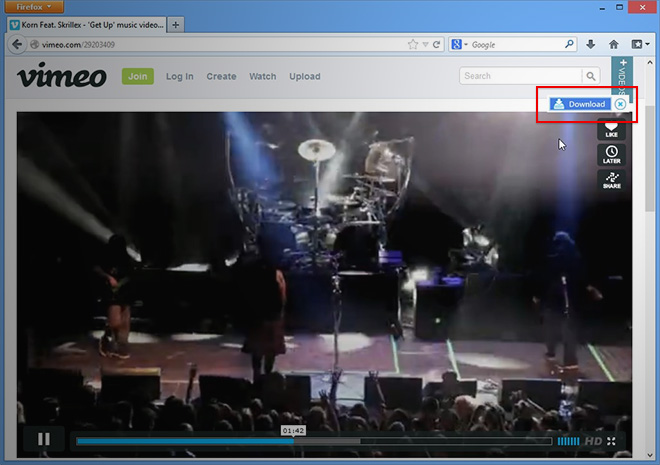Open the search engine dropdown arrow
660x465 pixels.
(x=466, y=44)
